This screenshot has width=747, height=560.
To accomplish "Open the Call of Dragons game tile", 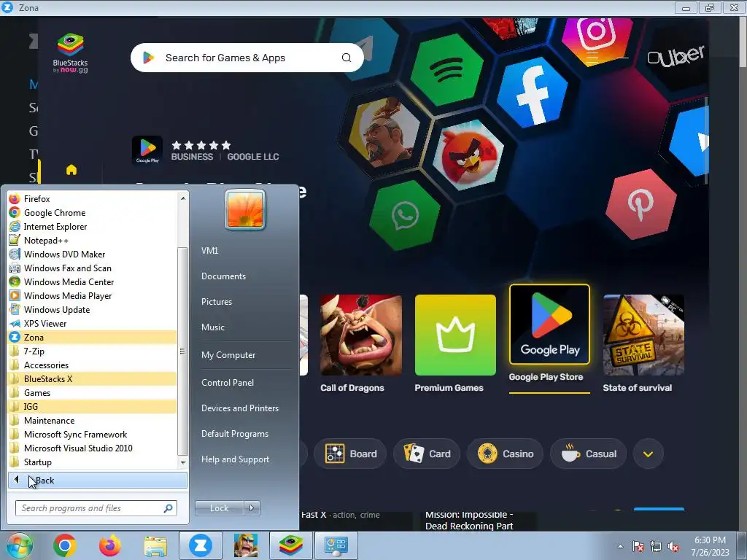I will [360, 335].
